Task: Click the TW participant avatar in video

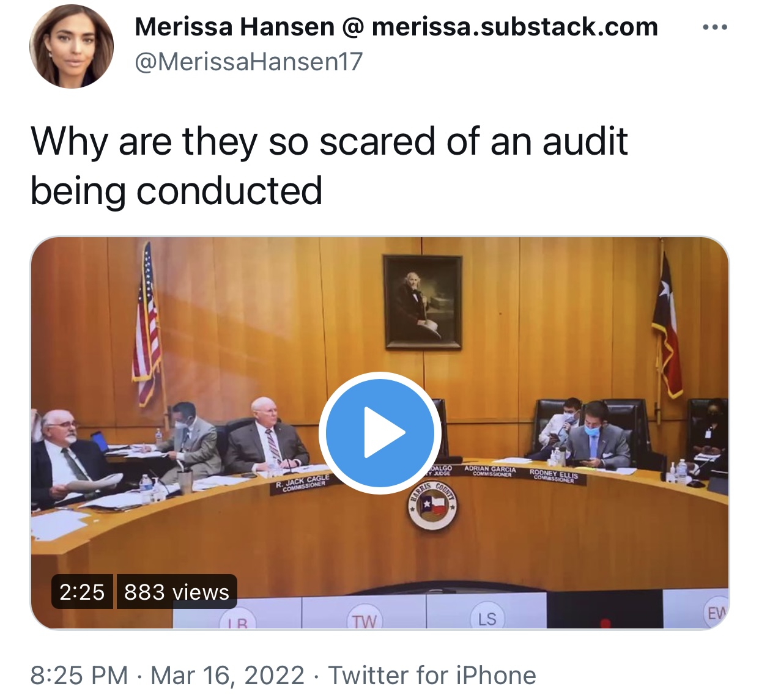Action: point(364,619)
